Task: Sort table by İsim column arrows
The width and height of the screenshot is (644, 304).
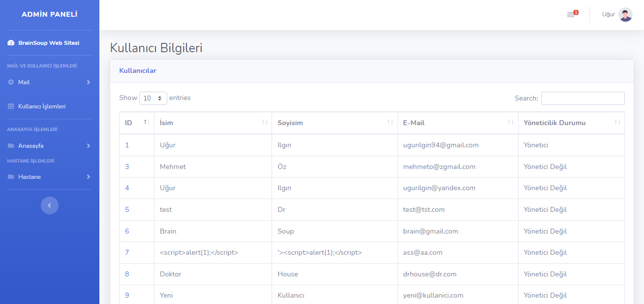Action: pos(265,122)
